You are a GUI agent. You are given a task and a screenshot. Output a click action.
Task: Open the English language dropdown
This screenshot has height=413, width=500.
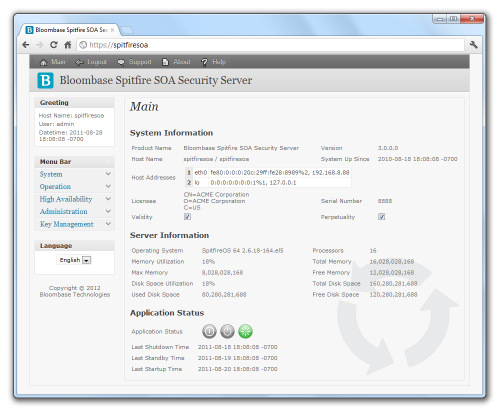click(74, 260)
